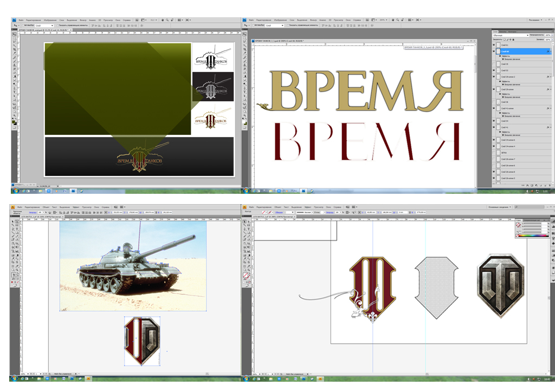Select the Move tool in top-left Photoshop toolbox
555x392 pixels.
(14, 35)
